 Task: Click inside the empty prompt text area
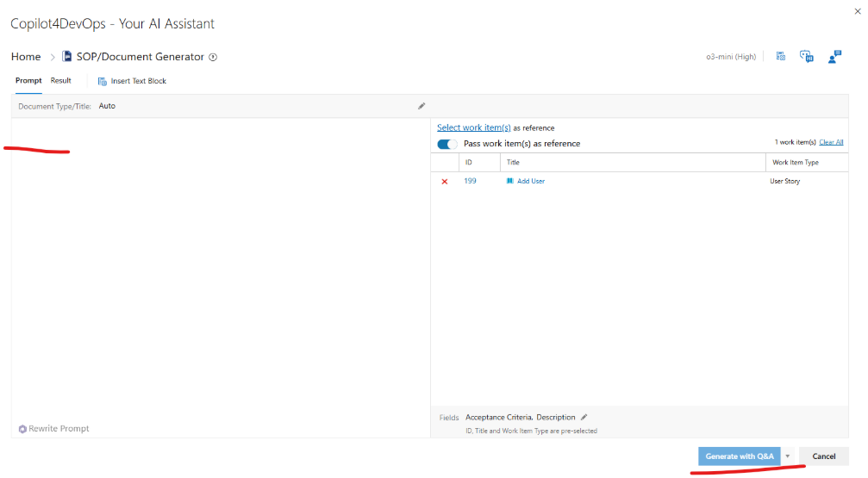(x=221, y=269)
